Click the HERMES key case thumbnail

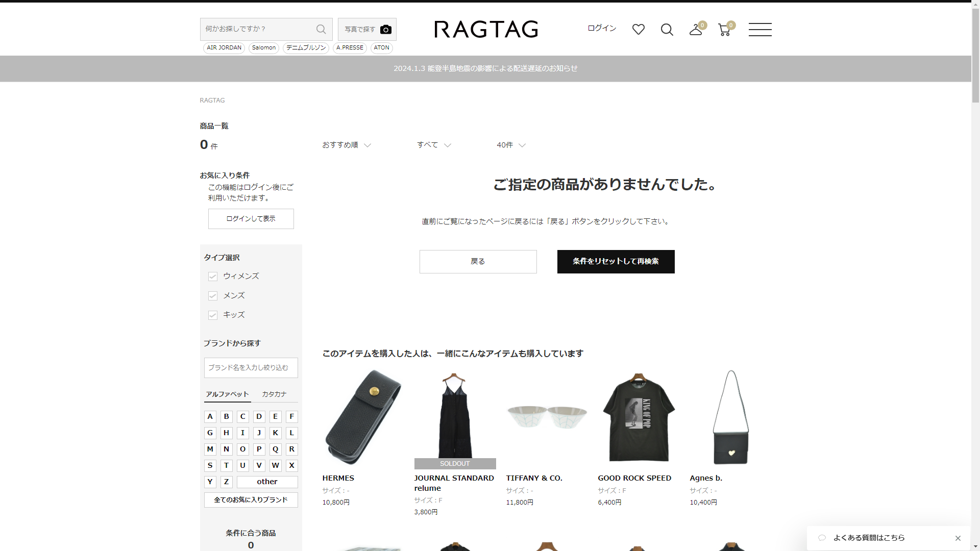coord(363,417)
